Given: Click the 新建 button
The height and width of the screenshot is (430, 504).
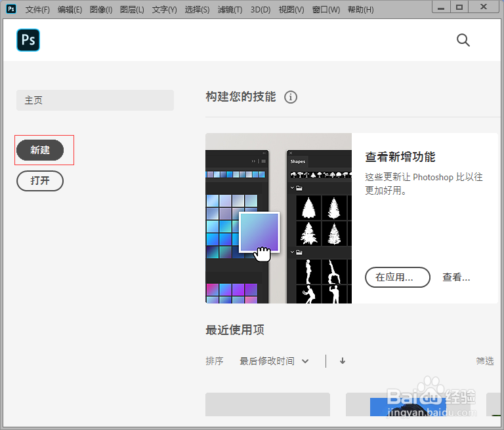Looking at the screenshot, I should point(40,150).
